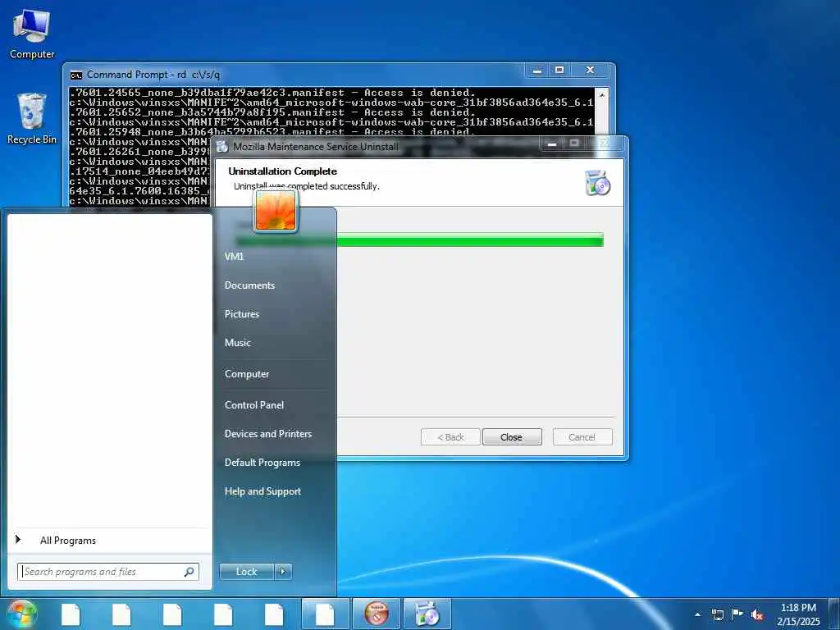Click the muted volume tray icon
The height and width of the screenshot is (630, 840).
[x=757, y=615]
